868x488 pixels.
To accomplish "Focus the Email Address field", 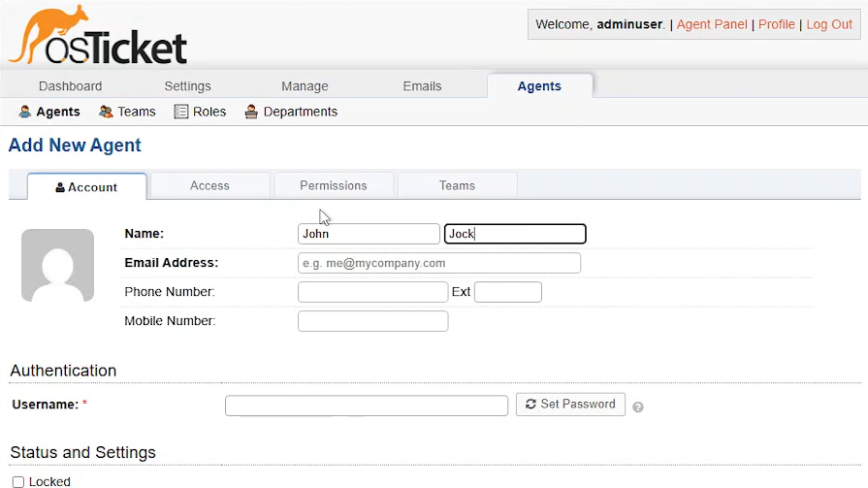I will 439,263.
